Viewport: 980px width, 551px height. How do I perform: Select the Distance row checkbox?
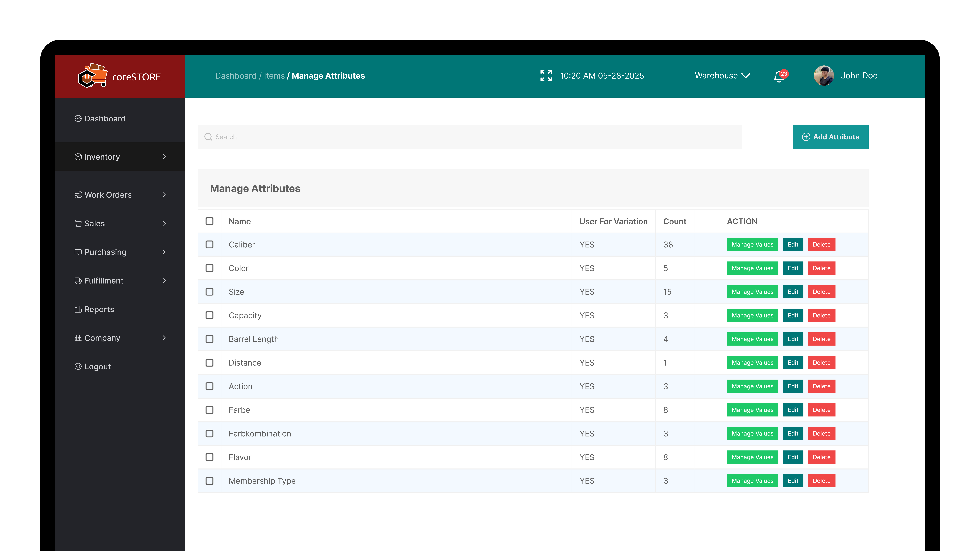coord(210,362)
